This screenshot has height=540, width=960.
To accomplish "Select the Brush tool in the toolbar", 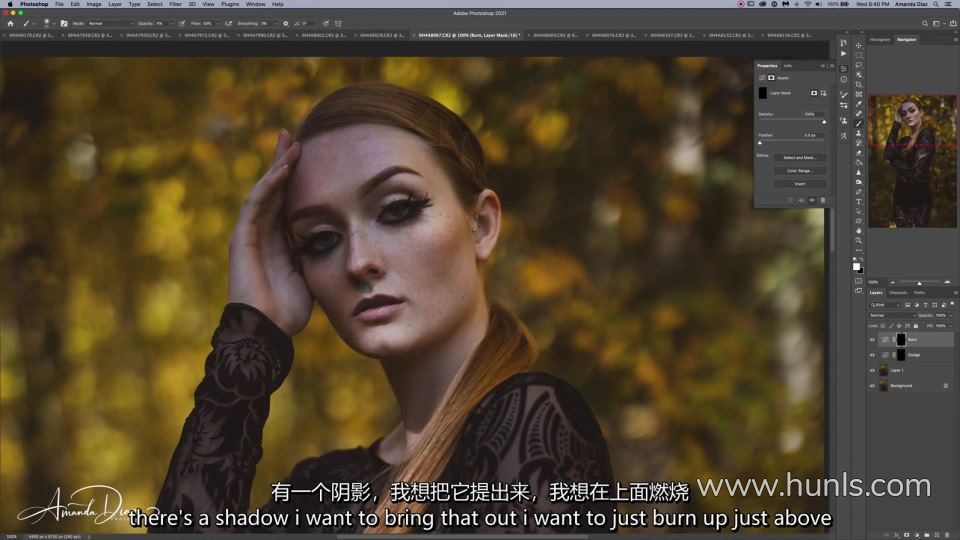I will point(859,124).
